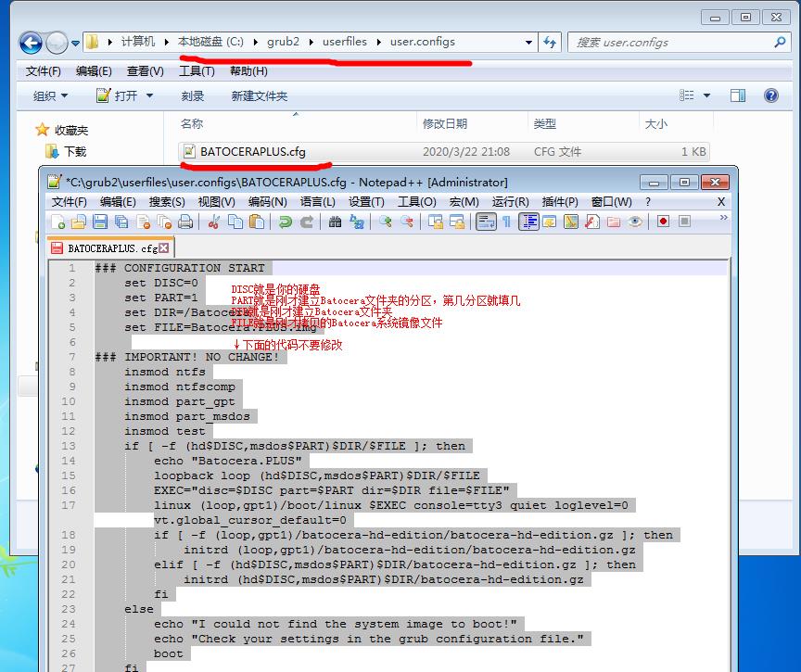Click the Print icon in Notepad++

point(185,222)
